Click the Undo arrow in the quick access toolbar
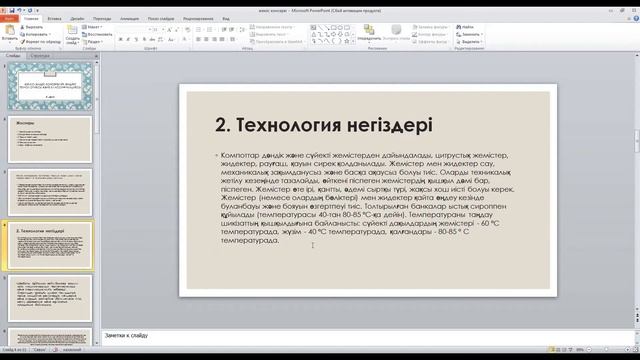The height and width of the screenshot is (360, 640). (19, 11)
